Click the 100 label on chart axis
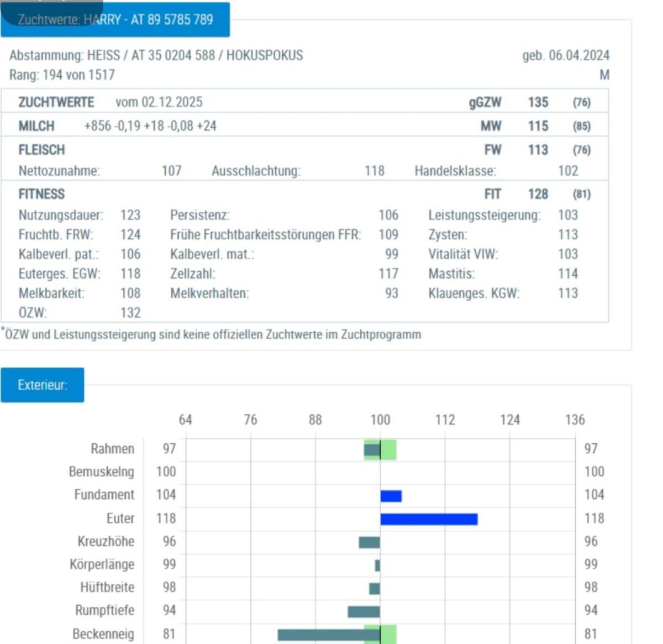The image size is (663, 644). 380,420
